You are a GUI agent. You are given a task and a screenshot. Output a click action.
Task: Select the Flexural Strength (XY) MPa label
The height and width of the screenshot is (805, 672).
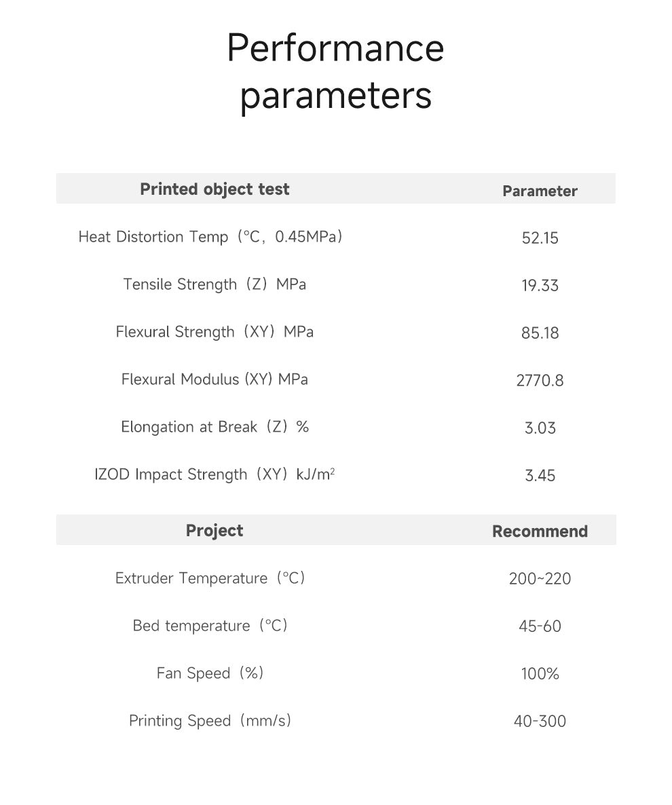pyautogui.click(x=214, y=332)
